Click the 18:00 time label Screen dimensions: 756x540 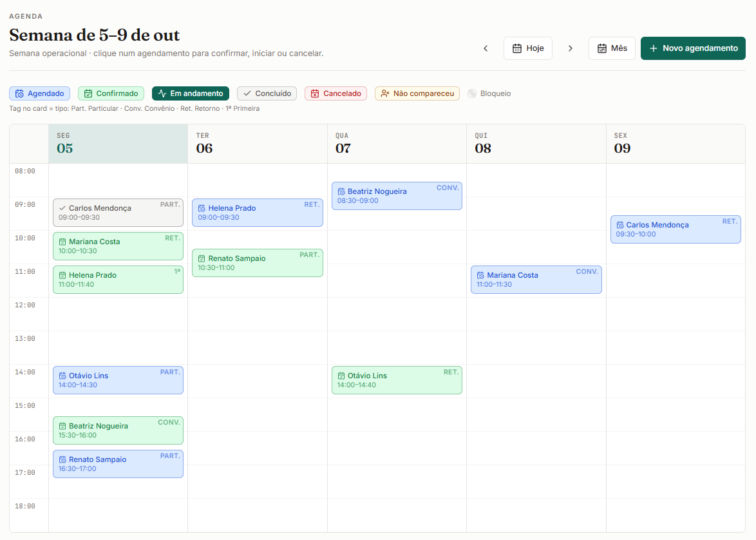pos(25,506)
